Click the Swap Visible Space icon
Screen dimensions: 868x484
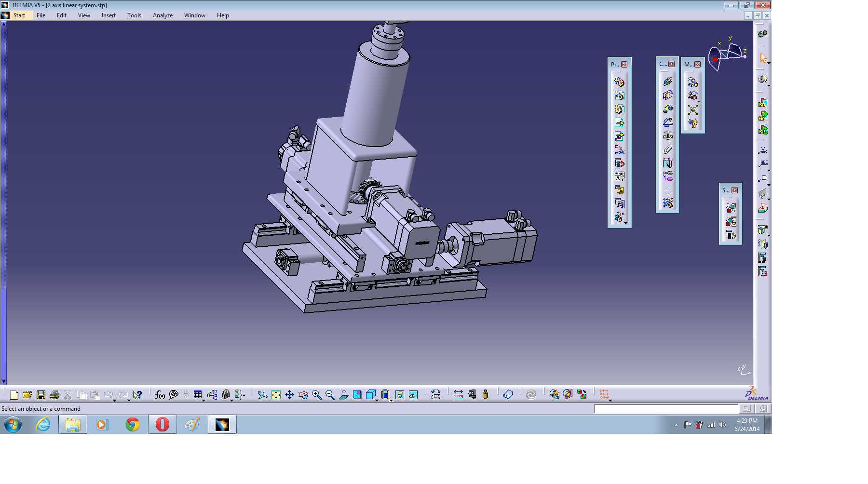413,395
